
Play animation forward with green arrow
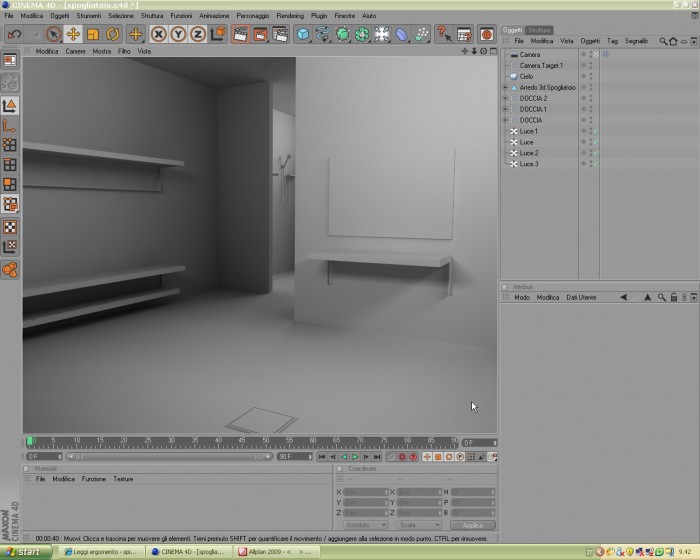tap(355, 456)
